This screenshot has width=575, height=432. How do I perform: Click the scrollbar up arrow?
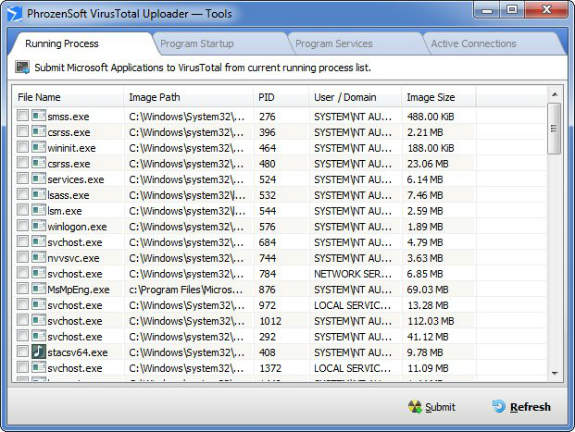pos(554,95)
